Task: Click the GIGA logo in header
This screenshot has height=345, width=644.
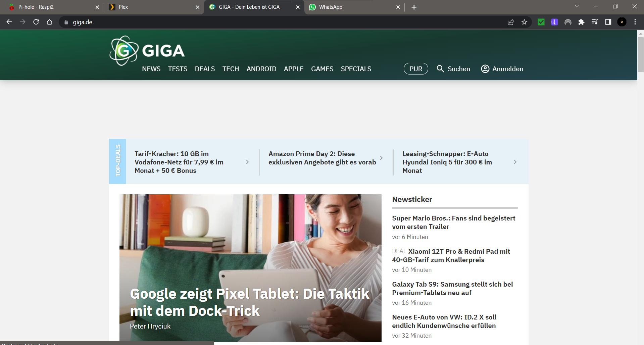Action: point(147,51)
